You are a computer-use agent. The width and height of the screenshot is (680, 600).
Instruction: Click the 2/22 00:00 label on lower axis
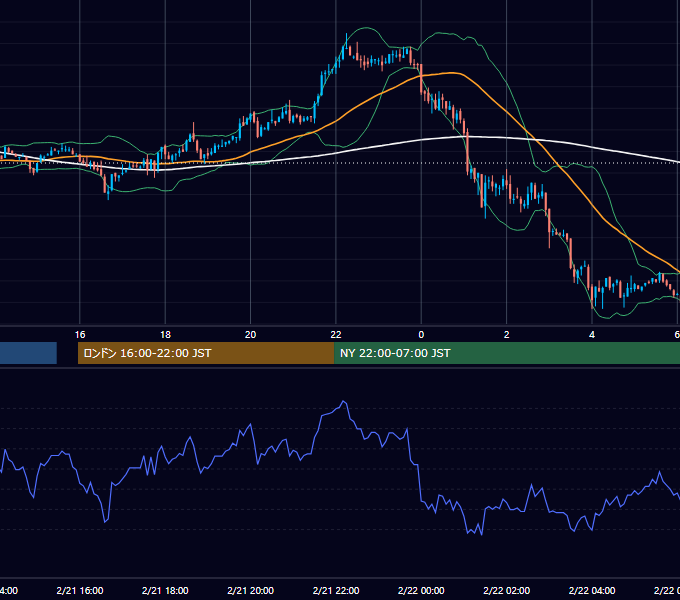point(421,590)
